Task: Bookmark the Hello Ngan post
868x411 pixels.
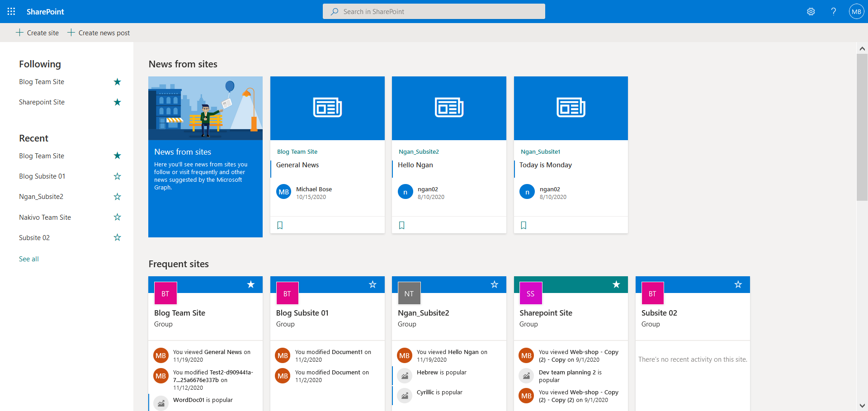Action: click(x=401, y=225)
